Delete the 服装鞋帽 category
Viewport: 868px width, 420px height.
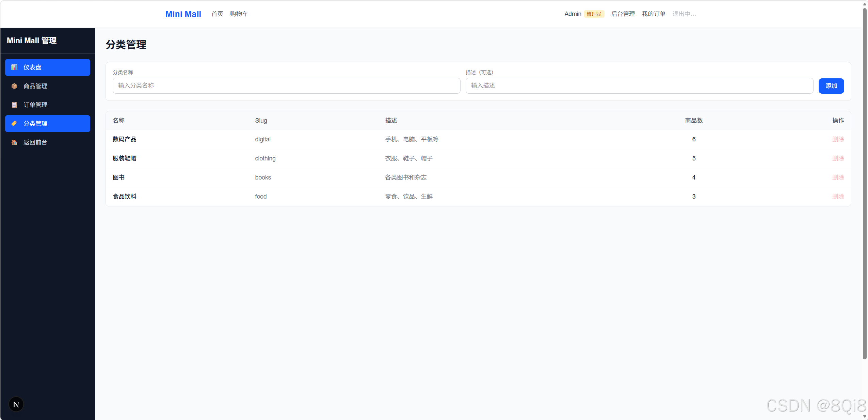point(838,158)
